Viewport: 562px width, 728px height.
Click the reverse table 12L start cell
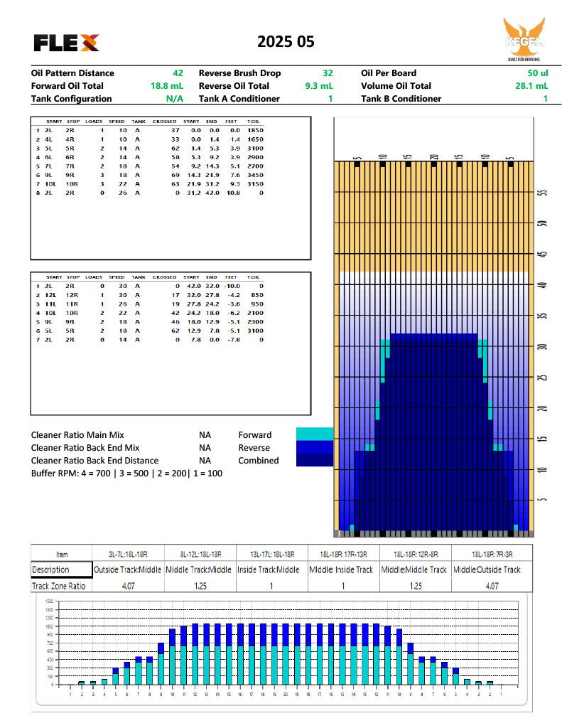coord(50,295)
